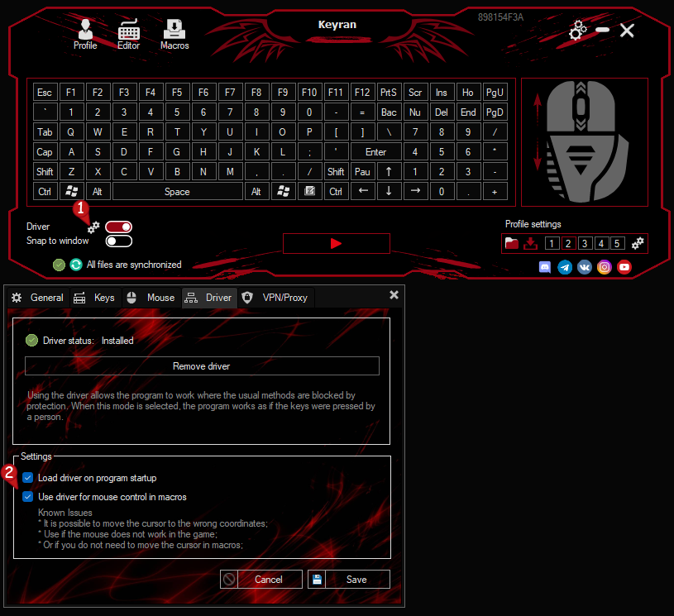Switch to the General tab
This screenshot has height=616, width=674.
38,298
